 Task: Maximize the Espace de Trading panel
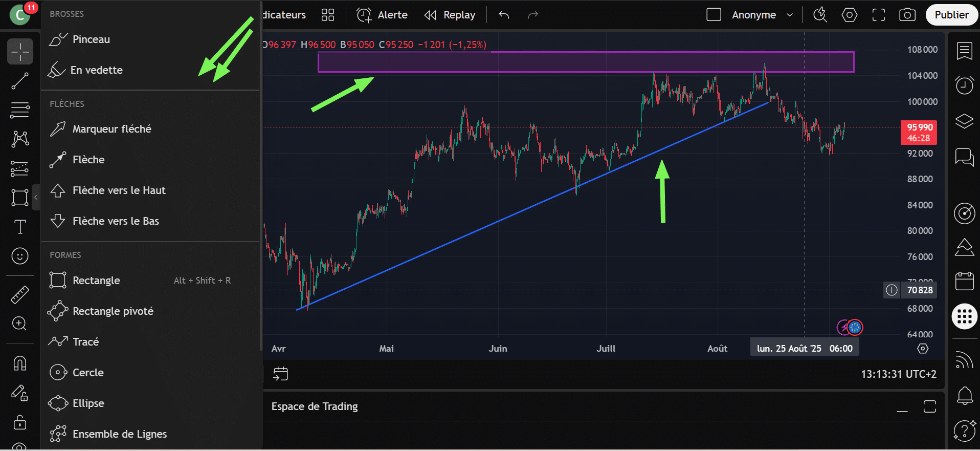[x=929, y=406]
